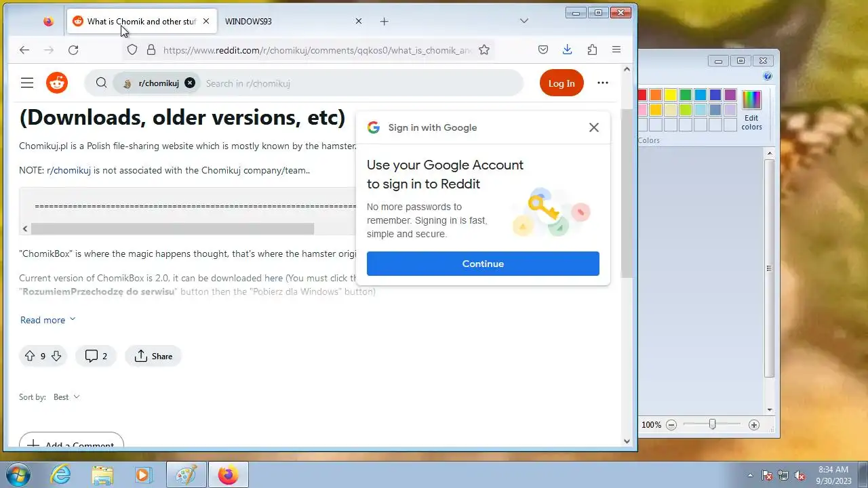This screenshot has height=488, width=868.
Task: Open the Windows Start menu
Action: [x=18, y=475]
